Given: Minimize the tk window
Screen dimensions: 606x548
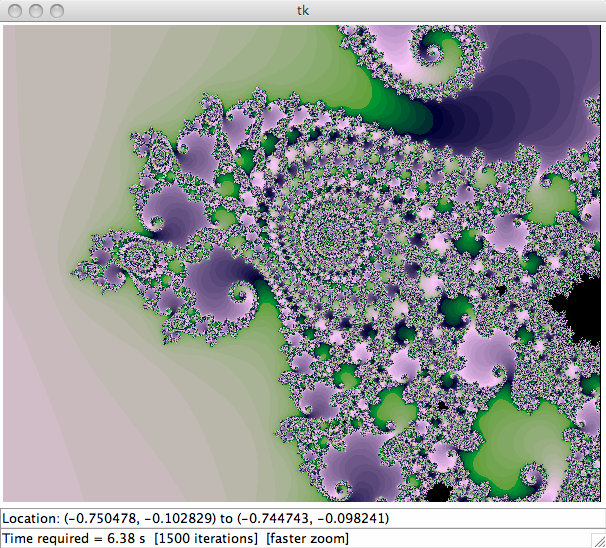Looking at the screenshot, I should 36,11.
